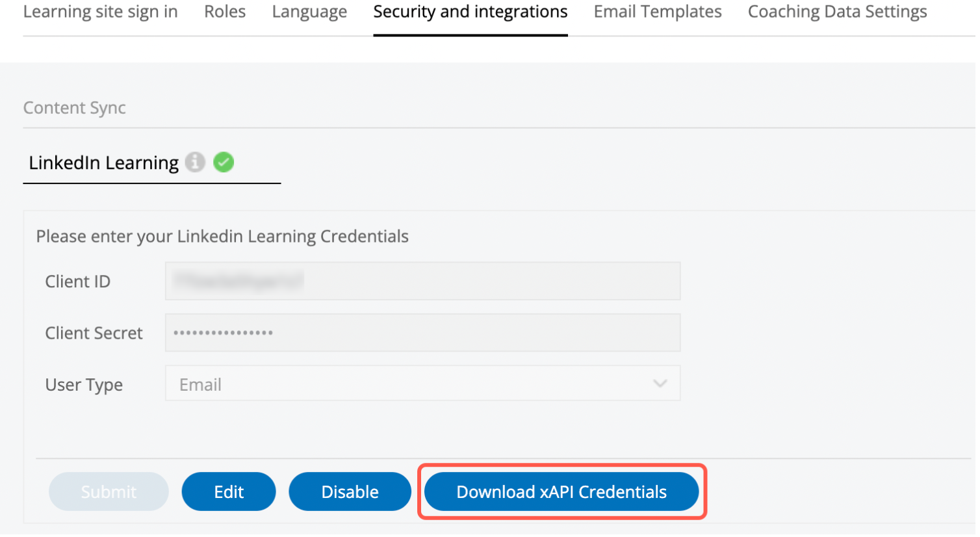Click the Client Secret input field
The image size is (980, 537).
point(422,332)
